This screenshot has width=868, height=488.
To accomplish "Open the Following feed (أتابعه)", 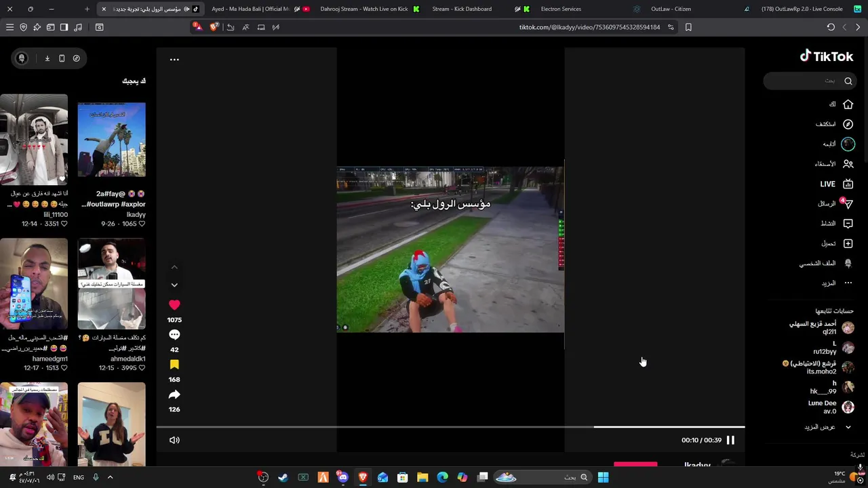I will tap(838, 144).
